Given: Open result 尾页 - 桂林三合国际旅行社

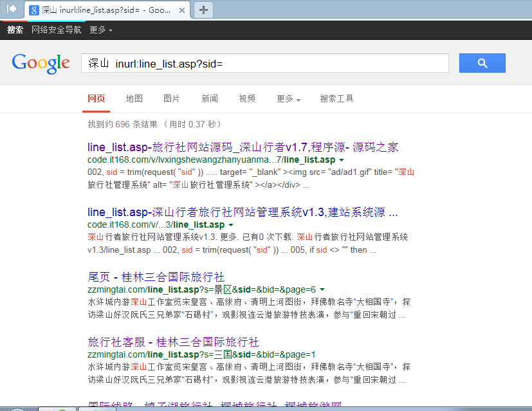Looking at the screenshot, I should tap(156, 277).
